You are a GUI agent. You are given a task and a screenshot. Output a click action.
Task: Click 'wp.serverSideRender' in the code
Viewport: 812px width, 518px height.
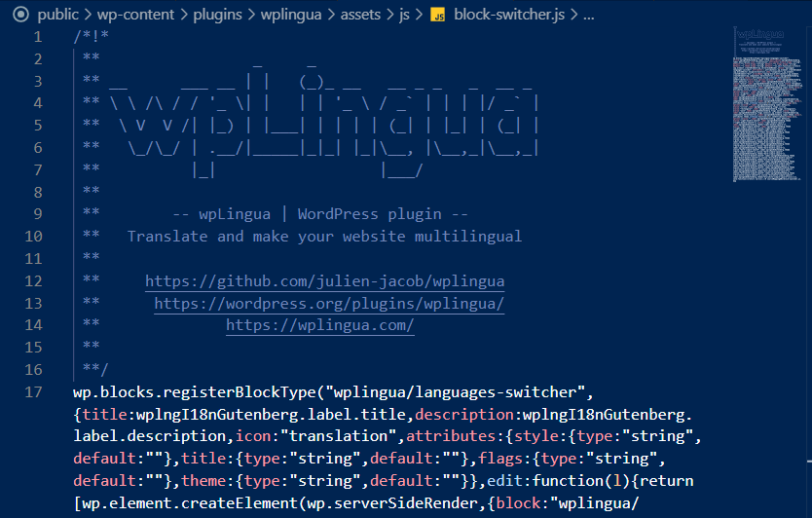[392, 503]
